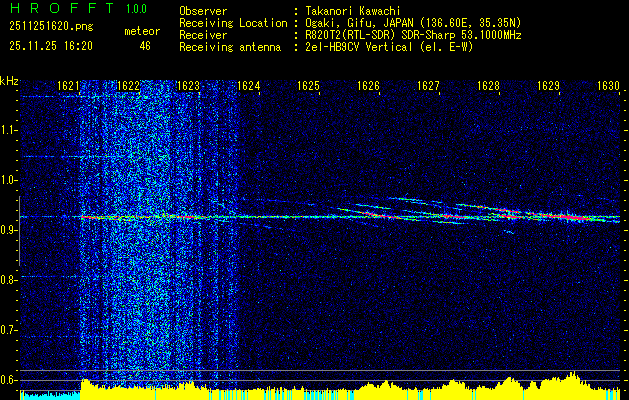The height and width of the screenshot is (400, 629).
Task: Click the meteor count 46
Action: click(145, 46)
